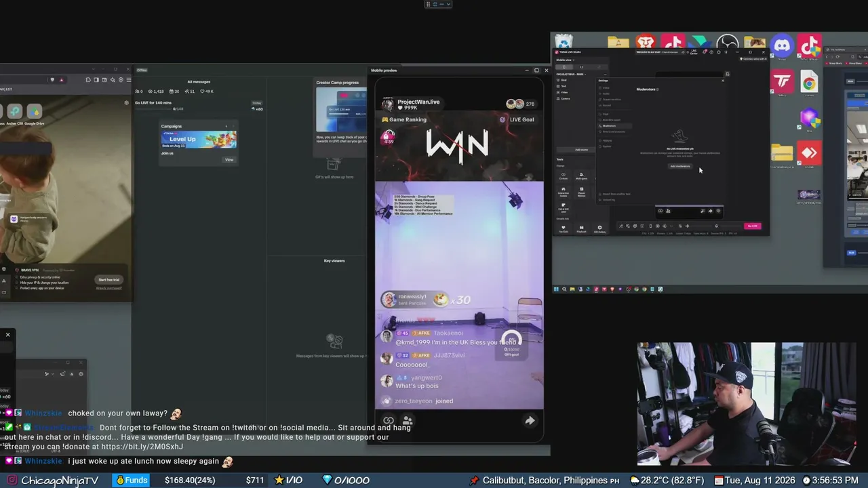The width and height of the screenshot is (868, 488).
Task: Launch Brave browser from the desktop shortcut
Action: (645, 42)
